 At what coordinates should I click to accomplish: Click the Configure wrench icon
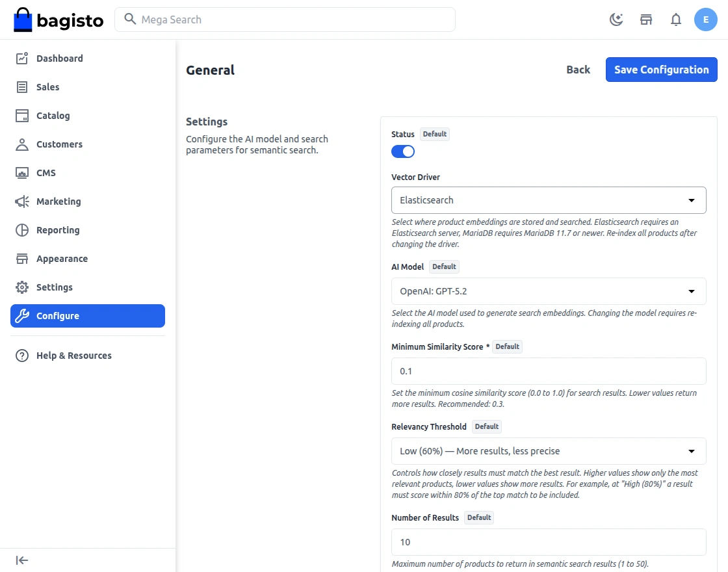[x=22, y=316]
